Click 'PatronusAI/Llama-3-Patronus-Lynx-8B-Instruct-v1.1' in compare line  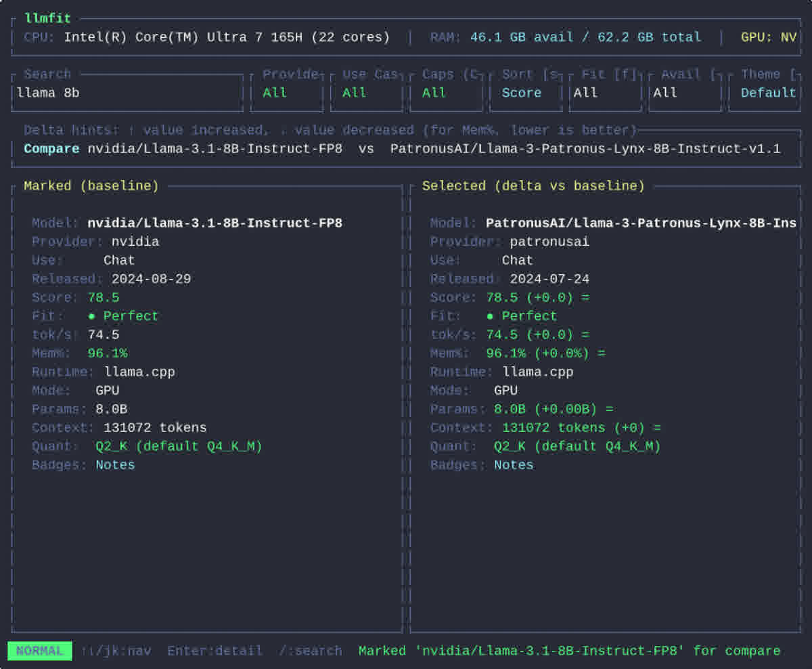pyautogui.click(x=585, y=148)
